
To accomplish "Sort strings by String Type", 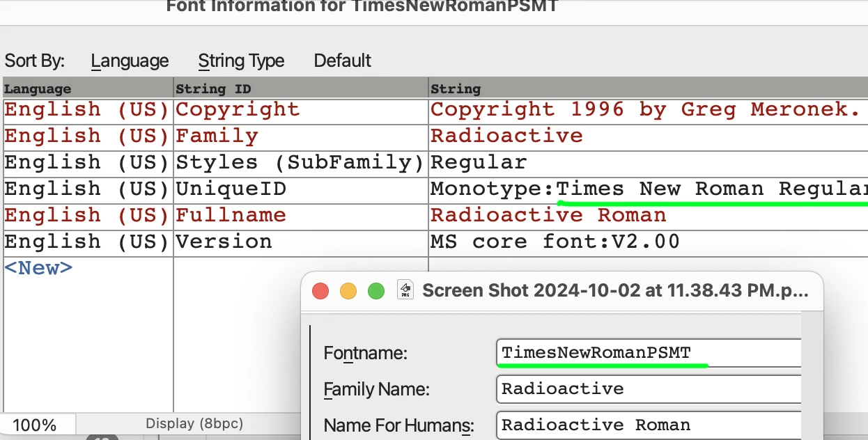I will (241, 61).
